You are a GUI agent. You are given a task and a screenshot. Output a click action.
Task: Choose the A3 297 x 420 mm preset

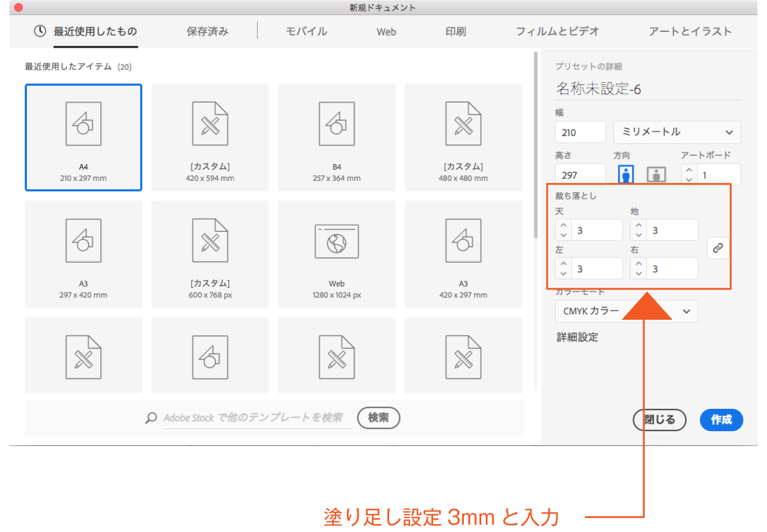click(83, 254)
